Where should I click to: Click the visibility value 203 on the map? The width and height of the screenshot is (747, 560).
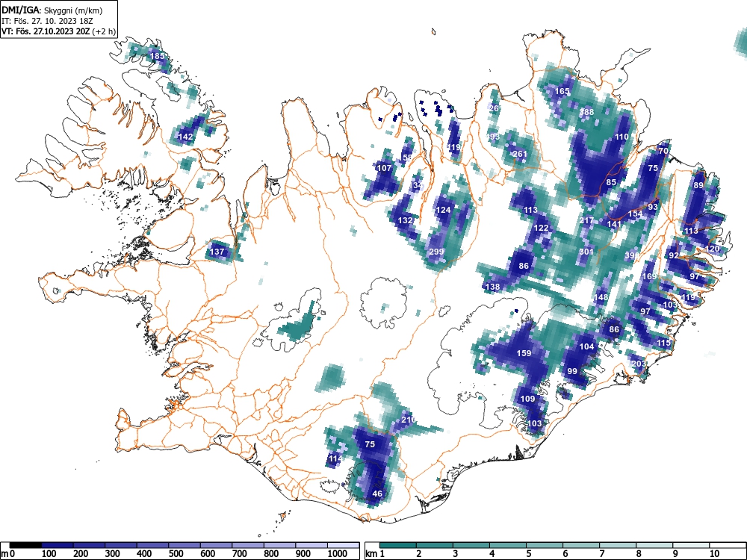coord(639,364)
